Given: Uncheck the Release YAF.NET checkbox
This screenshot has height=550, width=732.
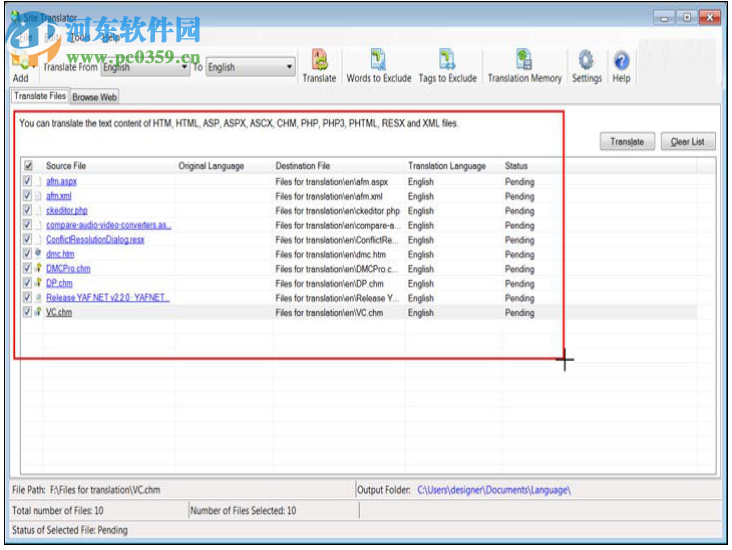Looking at the screenshot, I should click(x=28, y=297).
